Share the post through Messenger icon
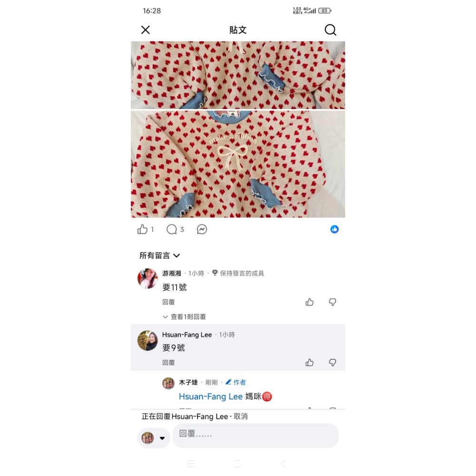476x476 pixels. 202,229
